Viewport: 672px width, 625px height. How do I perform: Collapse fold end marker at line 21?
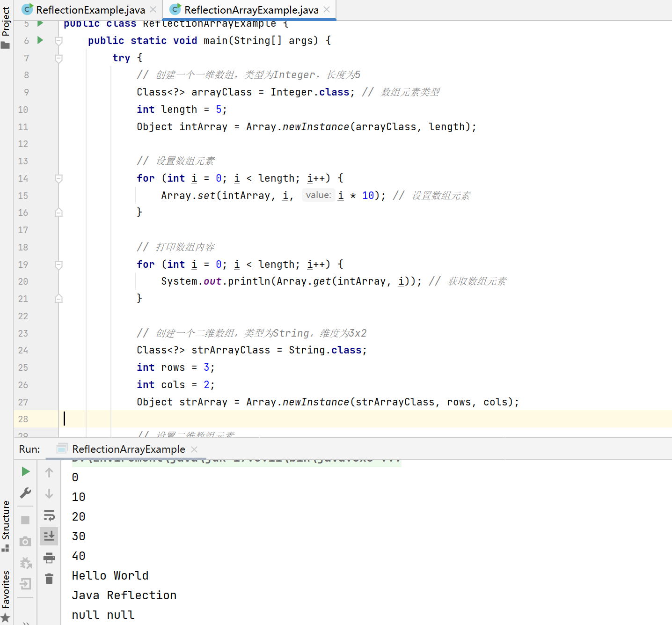(59, 299)
